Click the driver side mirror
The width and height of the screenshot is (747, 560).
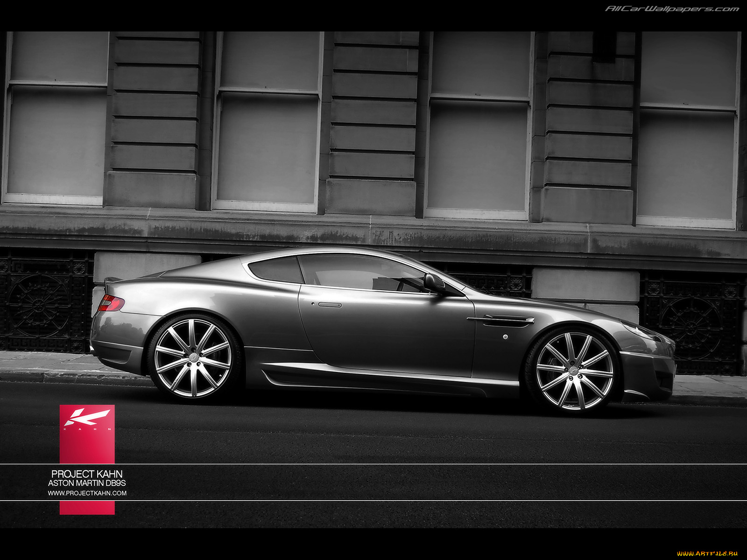point(434,282)
